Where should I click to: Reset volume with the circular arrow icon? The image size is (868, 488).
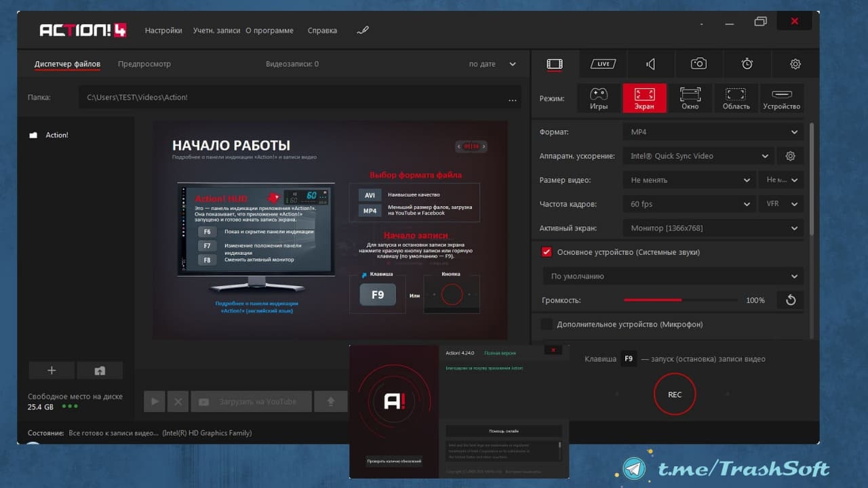(791, 300)
